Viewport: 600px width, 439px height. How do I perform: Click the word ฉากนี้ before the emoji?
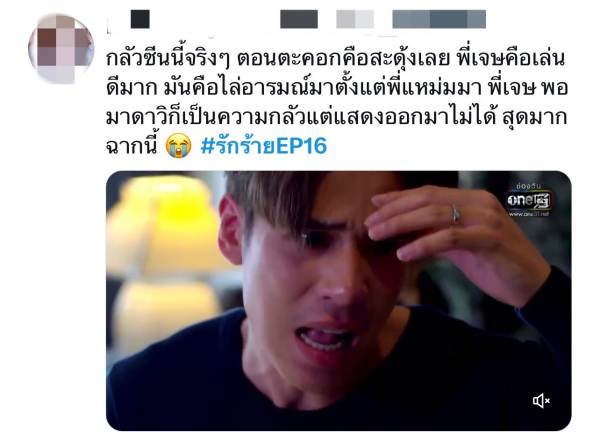[x=131, y=146]
